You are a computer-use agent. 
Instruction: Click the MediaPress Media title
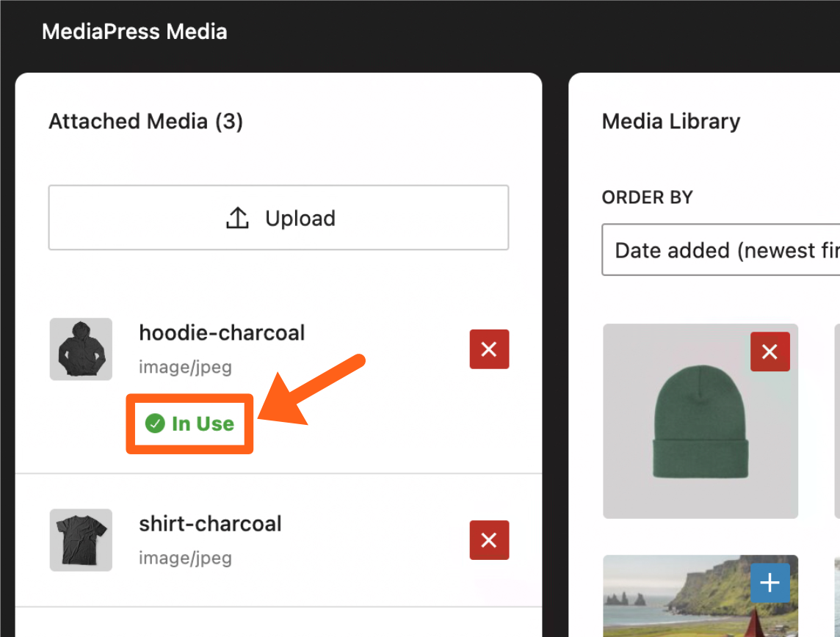click(x=134, y=32)
